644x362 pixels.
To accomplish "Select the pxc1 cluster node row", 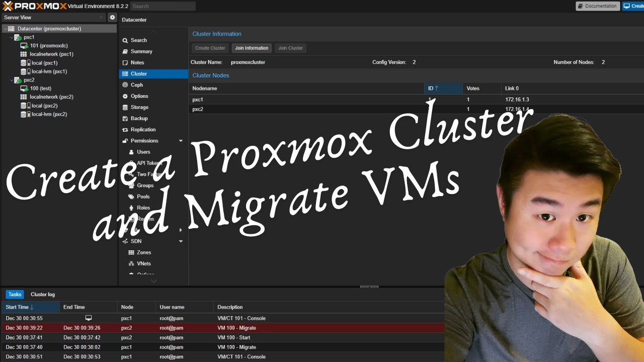I will [416, 100].
